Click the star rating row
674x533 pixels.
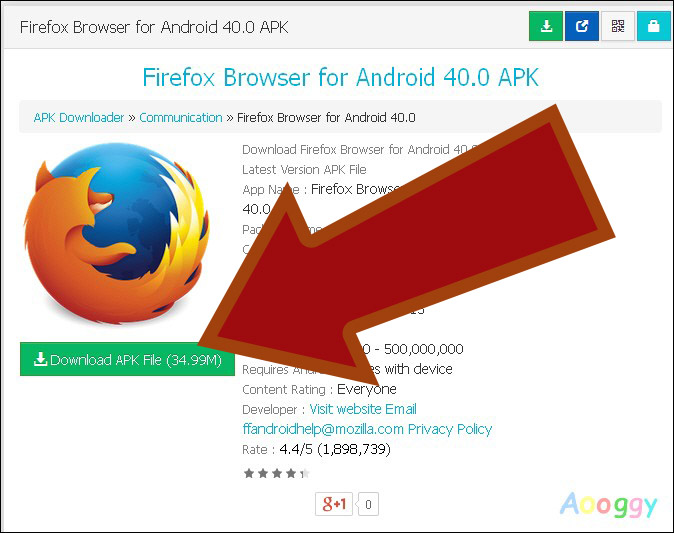click(276, 473)
